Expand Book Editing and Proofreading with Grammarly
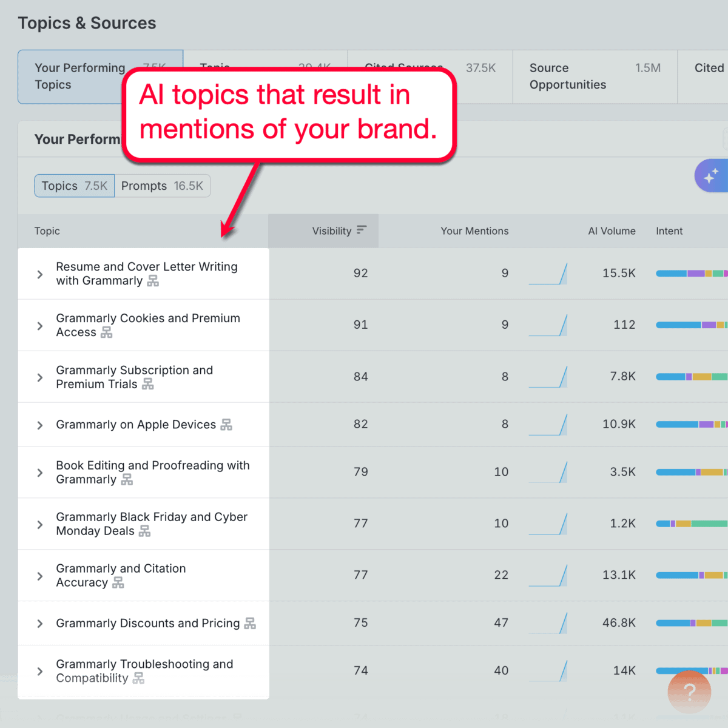 pyautogui.click(x=39, y=472)
